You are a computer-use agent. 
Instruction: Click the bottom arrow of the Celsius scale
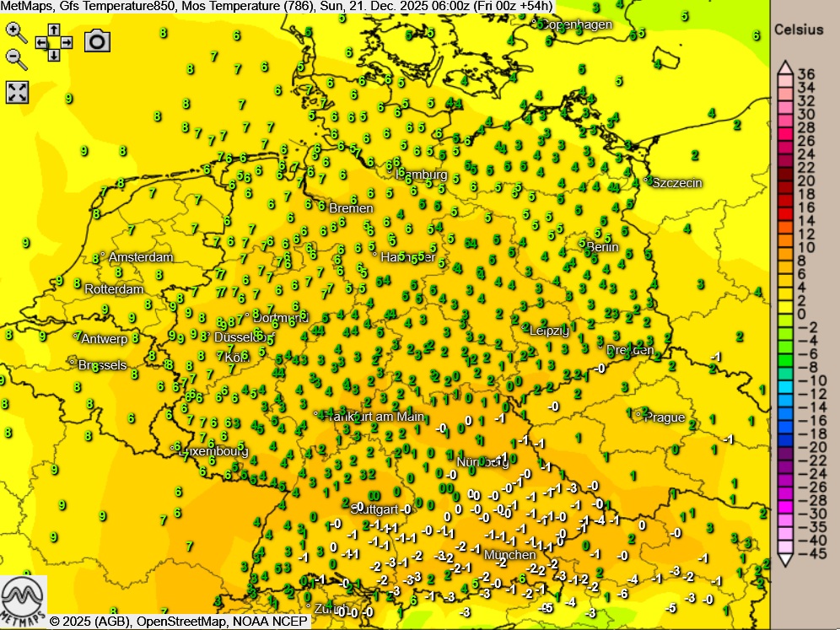click(783, 560)
